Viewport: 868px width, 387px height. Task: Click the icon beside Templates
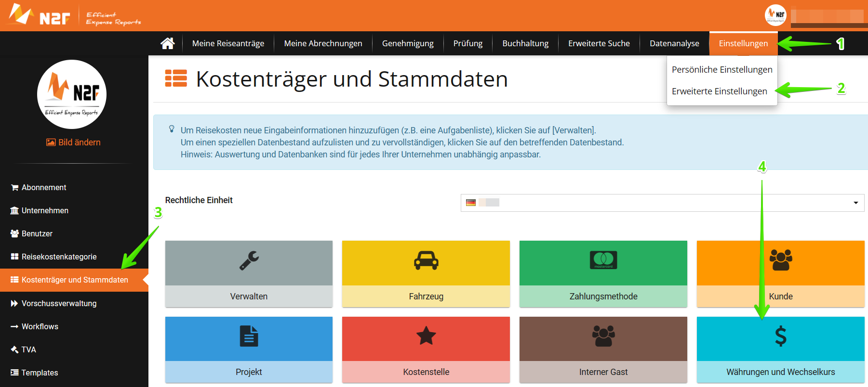pos(14,373)
